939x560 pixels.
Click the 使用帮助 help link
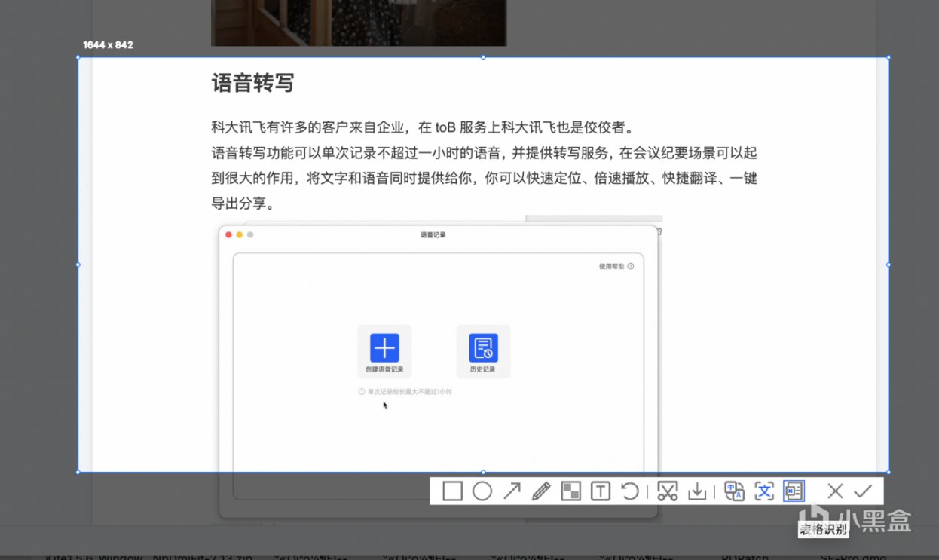(616, 266)
